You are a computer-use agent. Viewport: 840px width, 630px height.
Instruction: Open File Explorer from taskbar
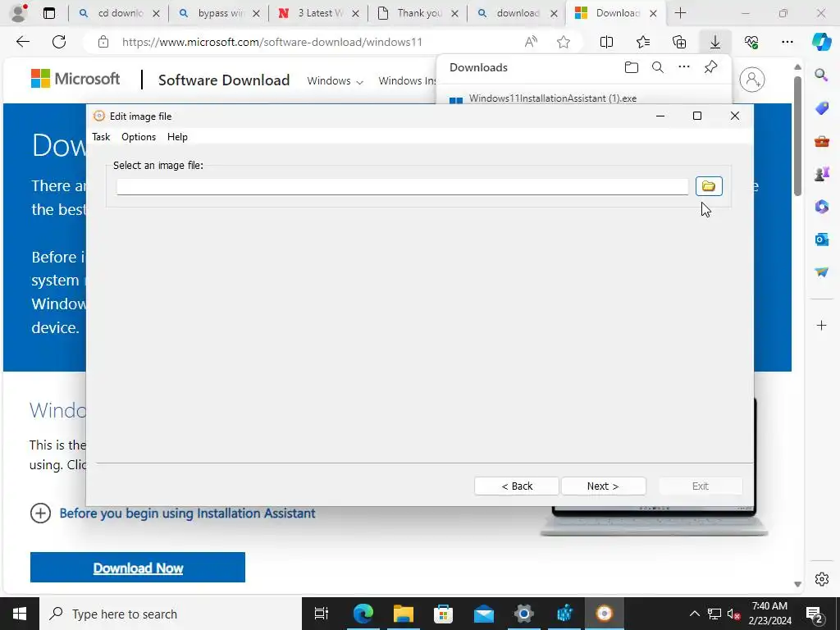tap(404, 614)
